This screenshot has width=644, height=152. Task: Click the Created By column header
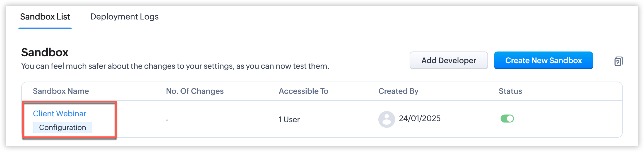tap(398, 91)
